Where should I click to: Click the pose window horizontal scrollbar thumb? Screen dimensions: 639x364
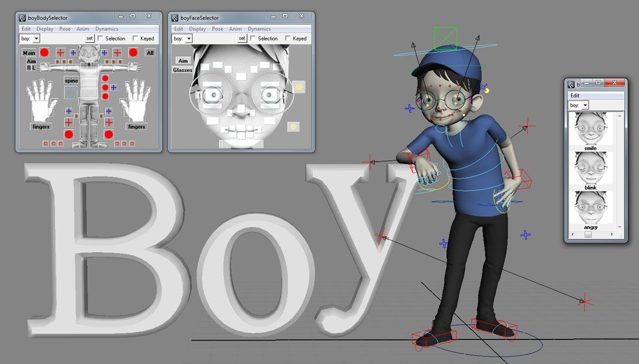tap(588, 234)
